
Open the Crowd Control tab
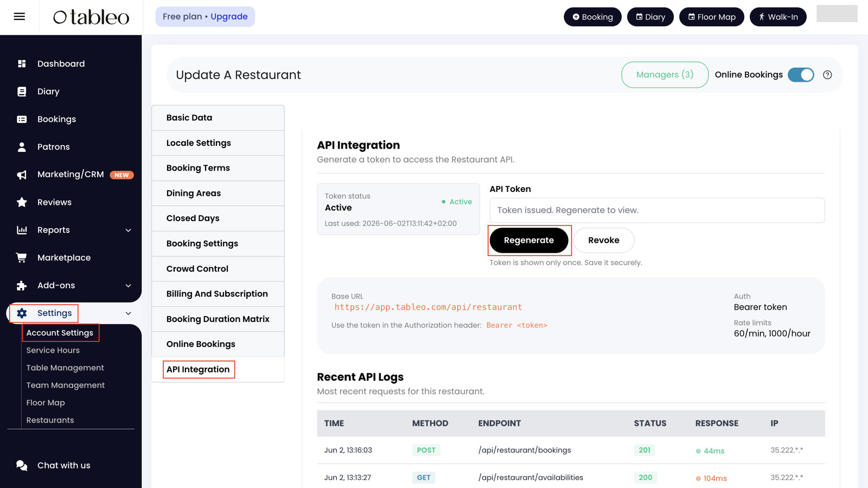pos(218,269)
